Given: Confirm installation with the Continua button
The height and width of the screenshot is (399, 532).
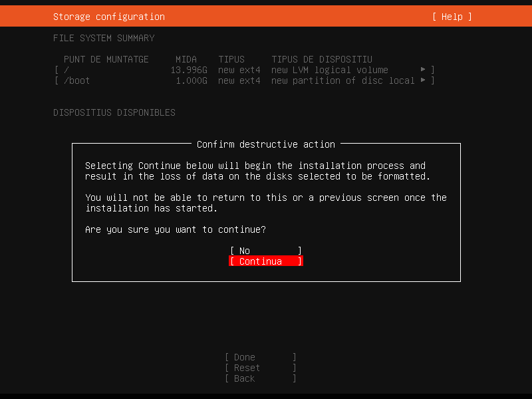Looking at the screenshot, I should [265, 261].
